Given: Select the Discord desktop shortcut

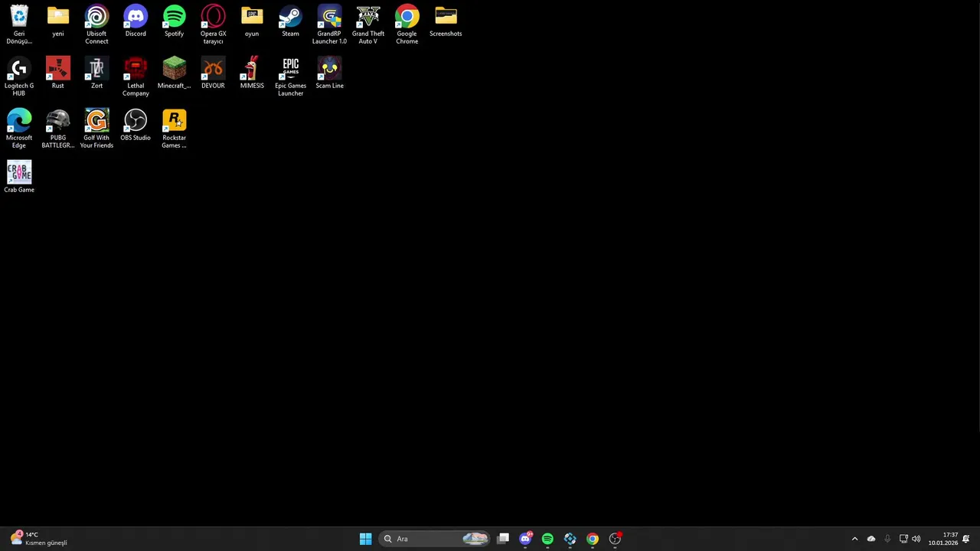Looking at the screenshot, I should [136, 21].
